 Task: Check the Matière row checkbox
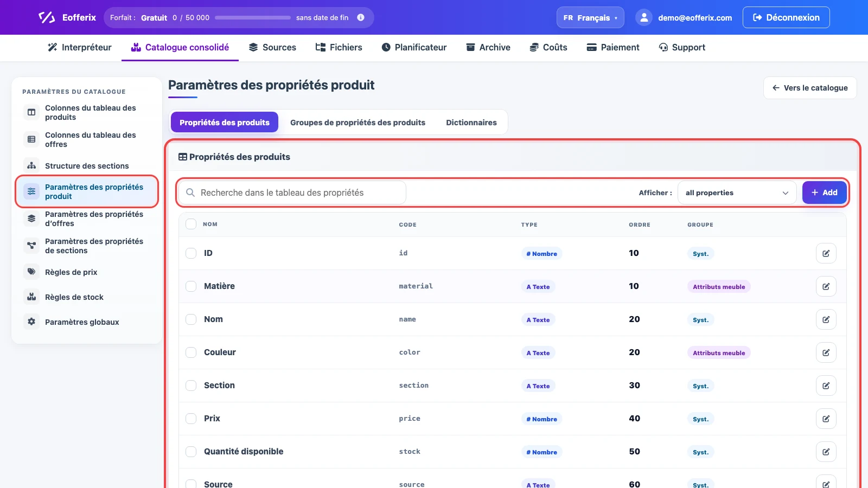(x=191, y=286)
